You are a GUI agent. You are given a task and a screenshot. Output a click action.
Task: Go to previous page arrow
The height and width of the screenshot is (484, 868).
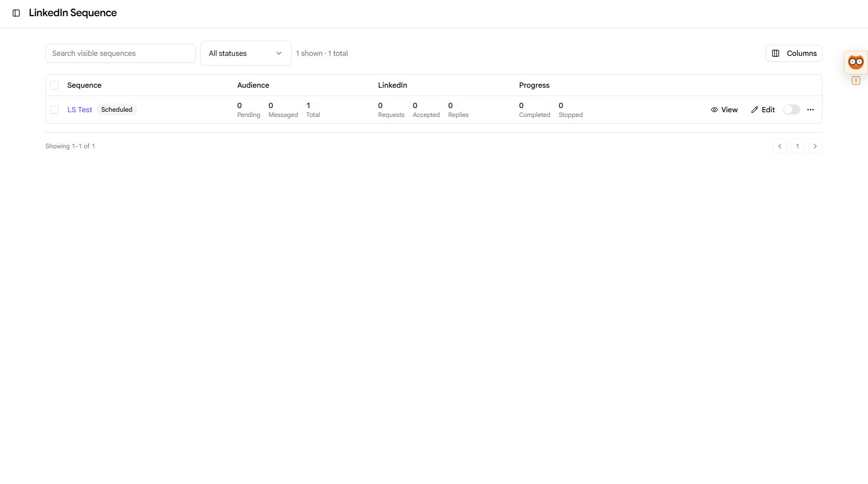(779, 146)
